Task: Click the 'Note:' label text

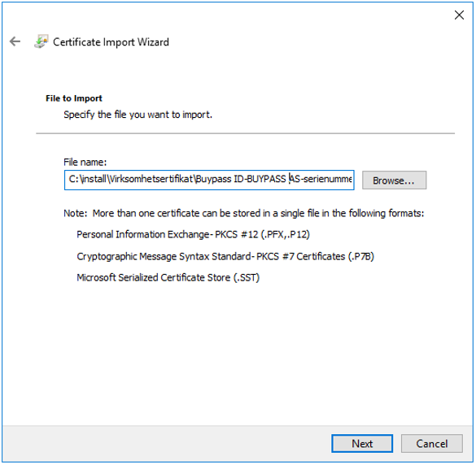Action: pos(76,213)
